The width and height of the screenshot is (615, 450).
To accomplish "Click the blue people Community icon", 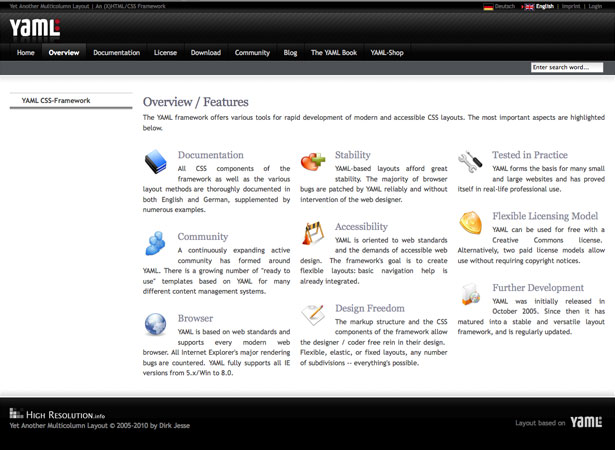I will [x=156, y=243].
